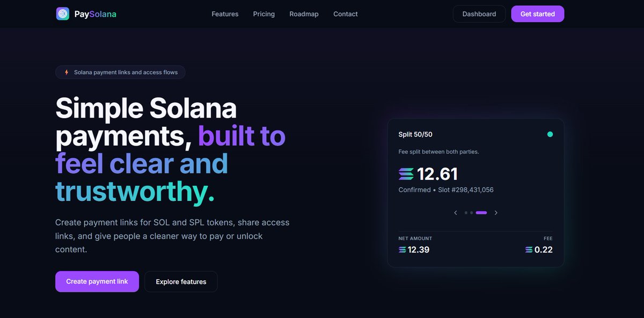
Task: Select the first carousel dot
Action: pos(466,213)
